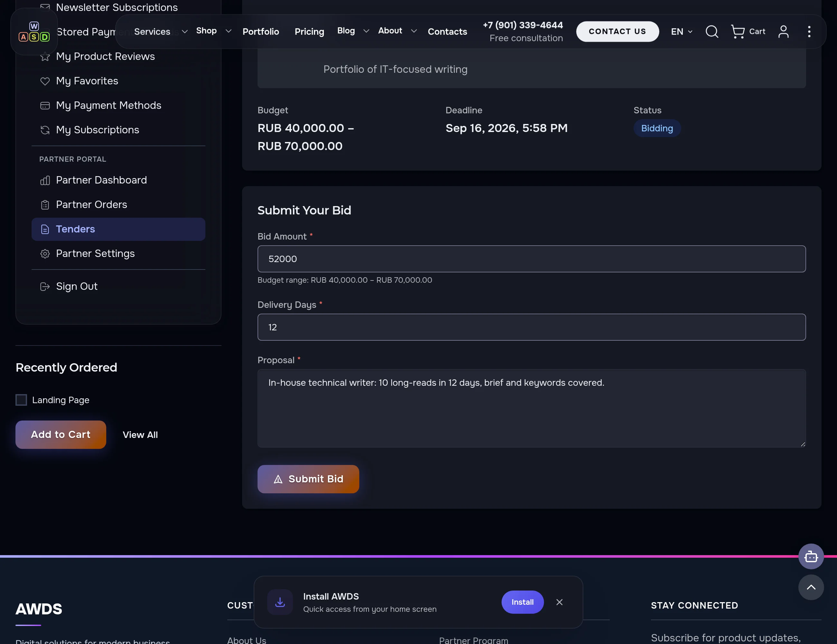Viewport: 837px width, 644px height.
Task: Open the View All link
Action: [140, 435]
